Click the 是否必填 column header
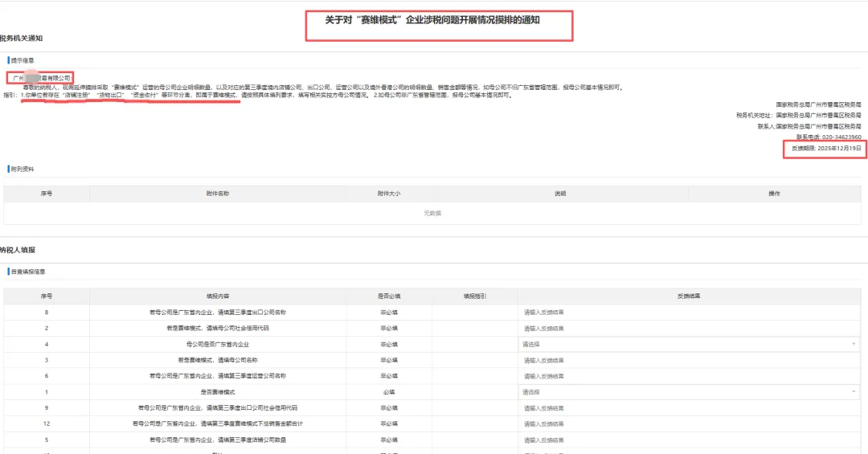The height and width of the screenshot is (454, 868). tap(389, 297)
